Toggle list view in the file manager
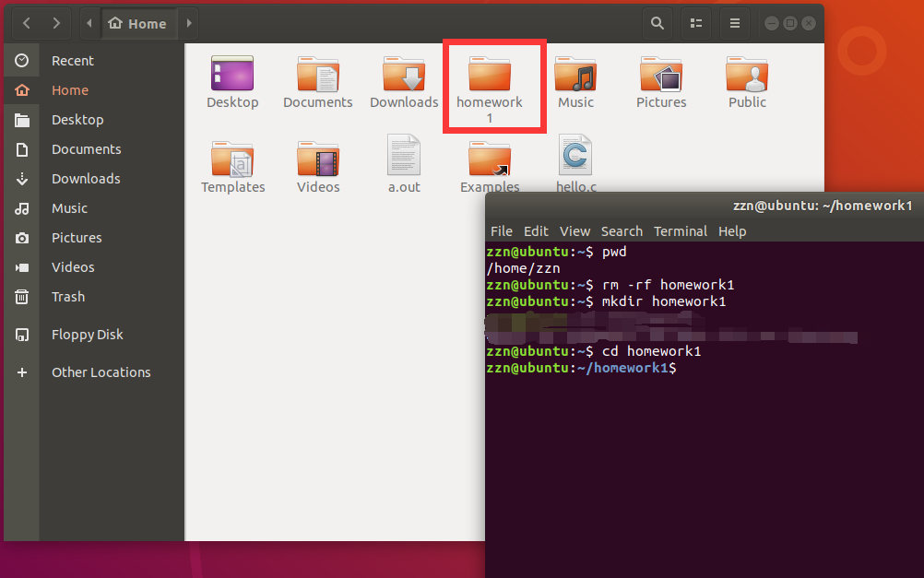924x578 pixels. click(696, 24)
